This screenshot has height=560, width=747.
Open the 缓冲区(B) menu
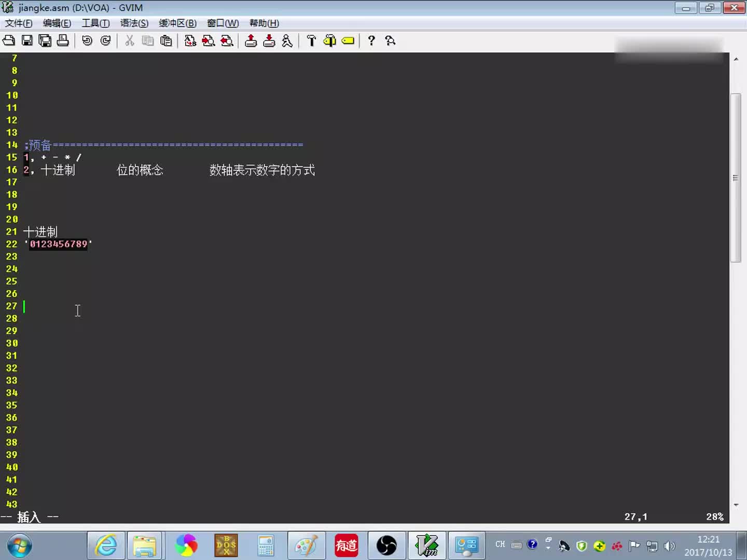click(x=178, y=23)
